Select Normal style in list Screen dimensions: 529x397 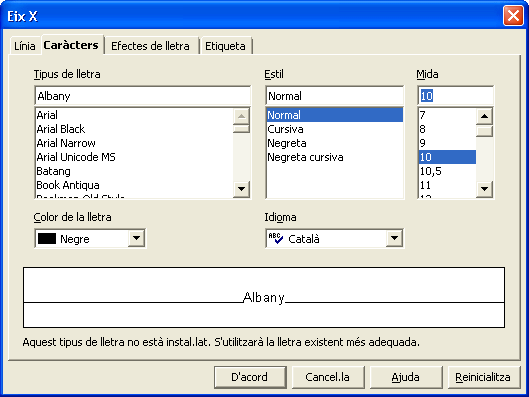pos(335,115)
